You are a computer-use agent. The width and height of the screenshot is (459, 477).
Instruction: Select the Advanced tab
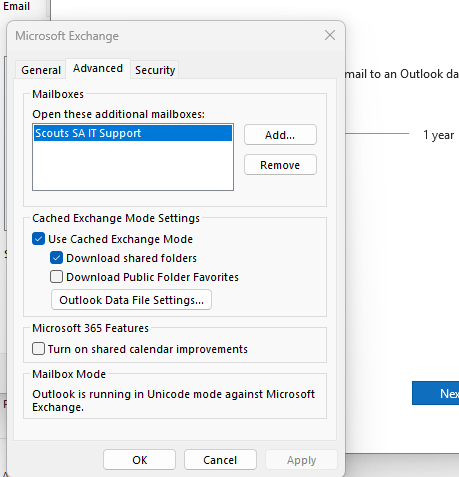[x=98, y=69]
